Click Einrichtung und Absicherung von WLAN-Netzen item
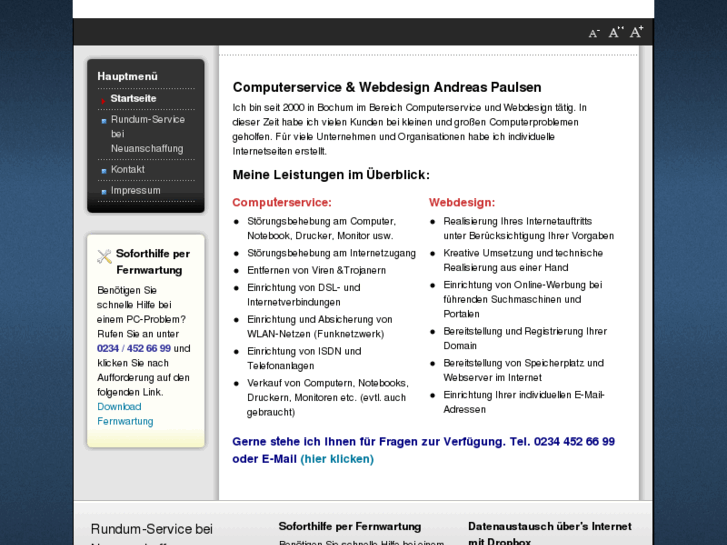The image size is (727, 545). tap(319, 326)
